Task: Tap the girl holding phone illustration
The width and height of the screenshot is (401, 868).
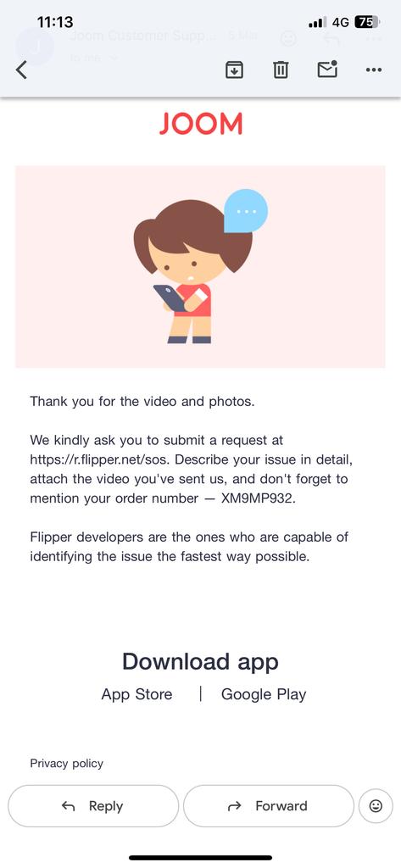Action: (x=200, y=267)
